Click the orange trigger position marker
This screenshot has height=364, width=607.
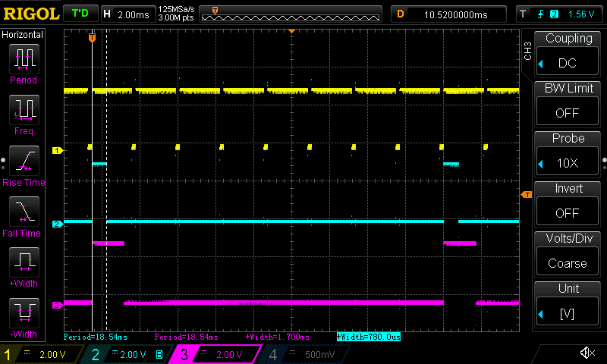point(92,36)
